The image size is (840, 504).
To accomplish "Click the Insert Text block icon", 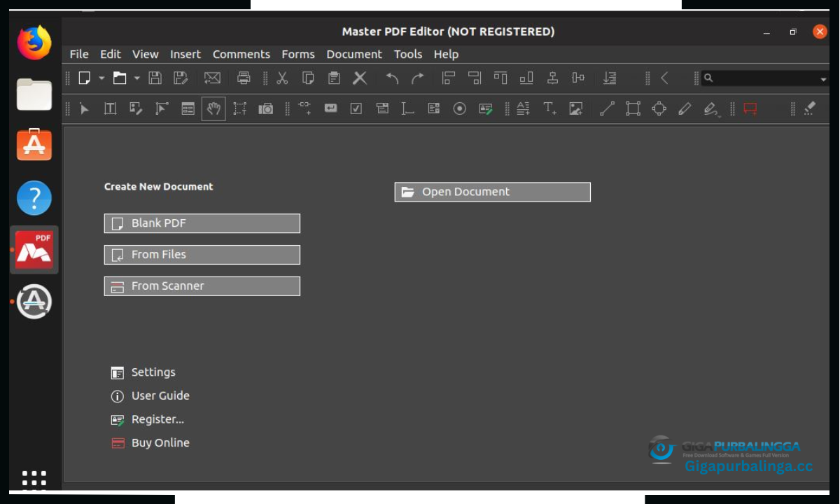I will (x=523, y=108).
